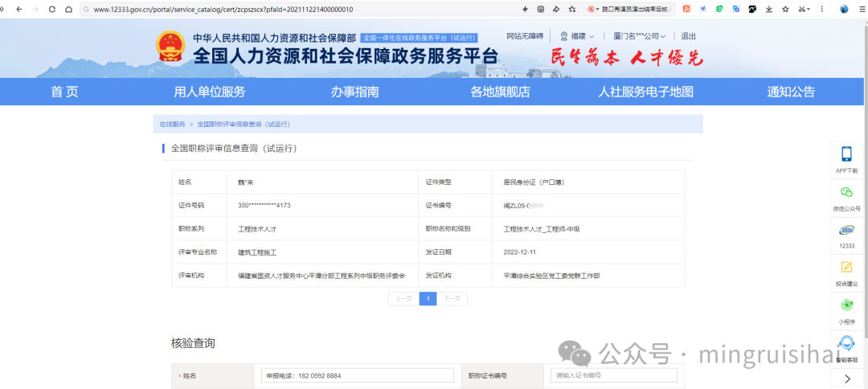Open the hamburger main menu
The height and width of the screenshot is (389, 868).
pos(862,10)
